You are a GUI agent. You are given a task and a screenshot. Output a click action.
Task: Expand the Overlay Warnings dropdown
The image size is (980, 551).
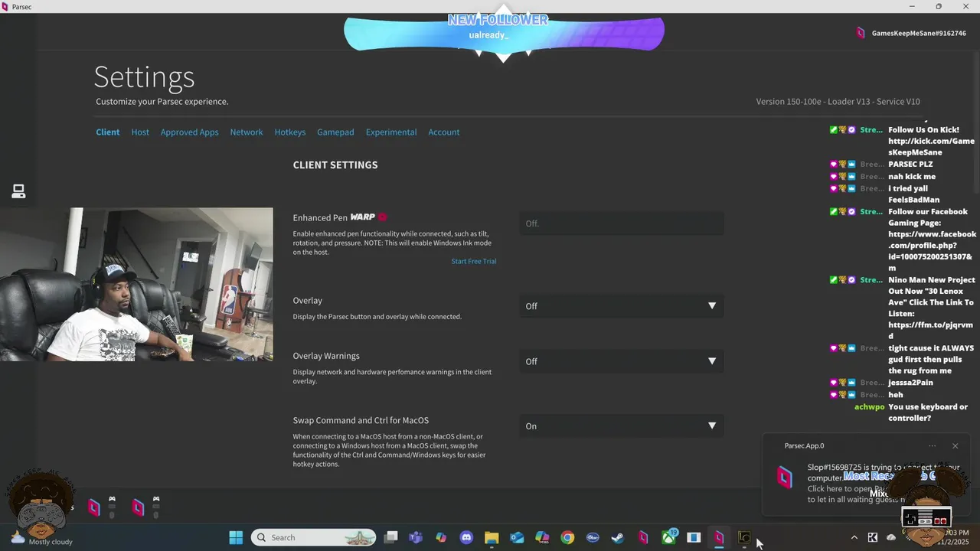click(x=621, y=361)
